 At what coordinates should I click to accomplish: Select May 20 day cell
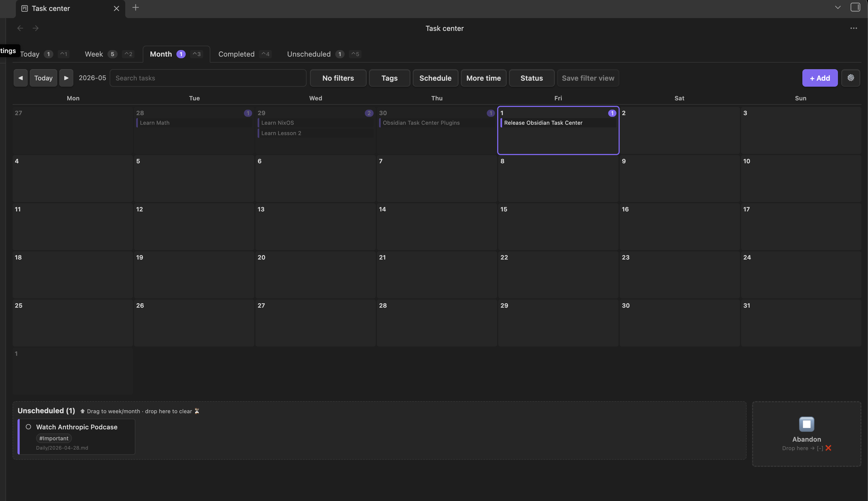point(316,275)
